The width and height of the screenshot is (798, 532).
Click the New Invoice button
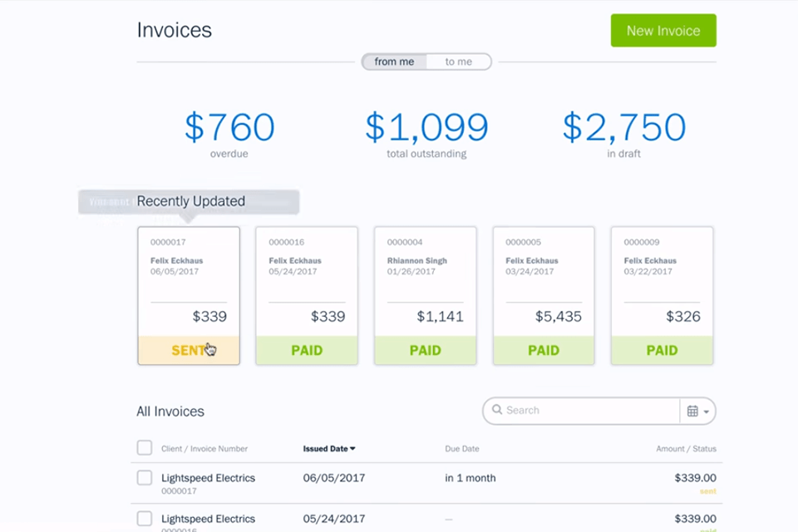[x=663, y=31]
